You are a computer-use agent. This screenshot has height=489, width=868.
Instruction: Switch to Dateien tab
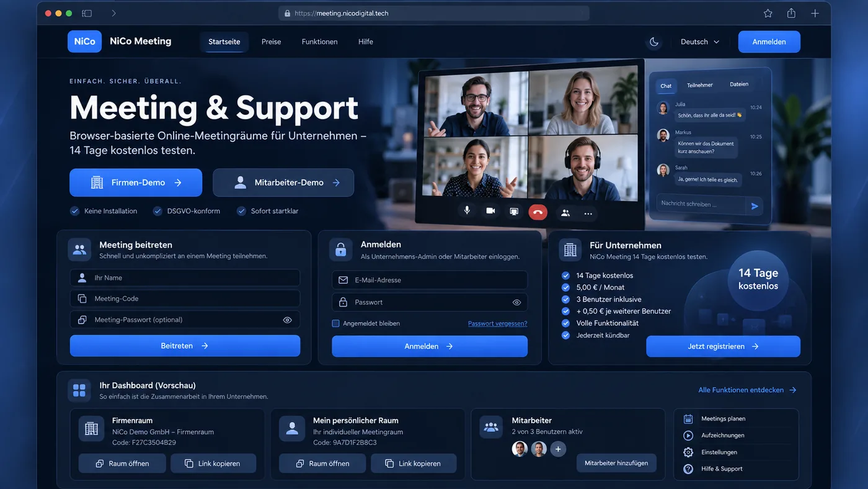click(x=739, y=84)
